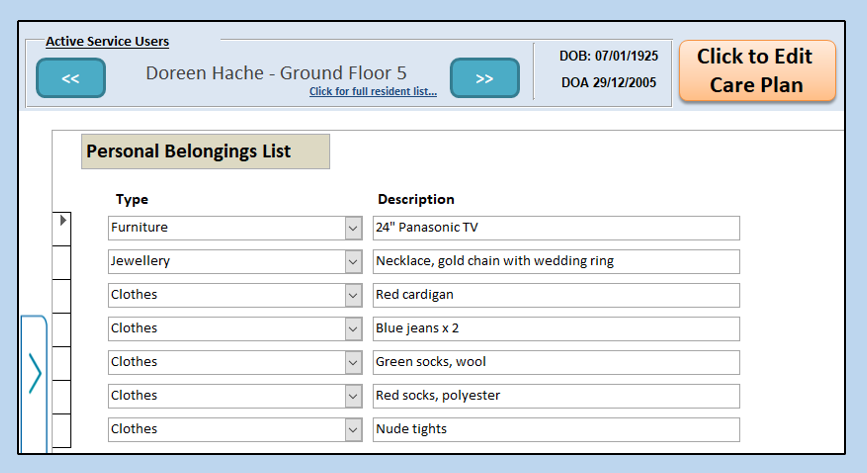The height and width of the screenshot is (473, 867).
Task: Click the Blue jeans x 2 description
Action: tap(556, 329)
